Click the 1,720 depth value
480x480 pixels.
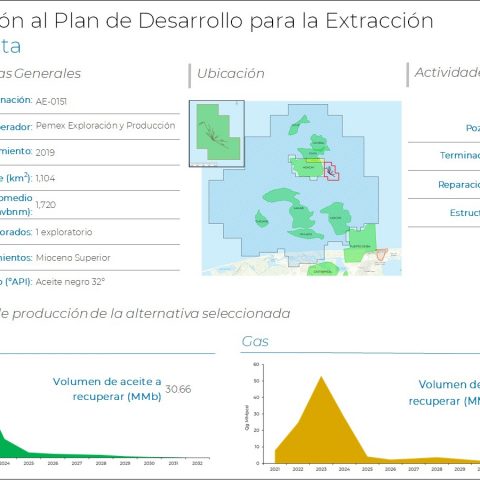coord(46,205)
